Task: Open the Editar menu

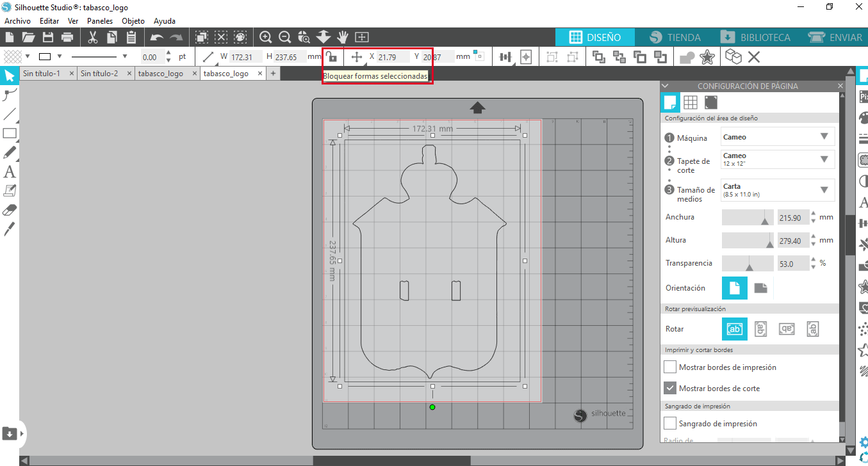Action: pos(49,20)
